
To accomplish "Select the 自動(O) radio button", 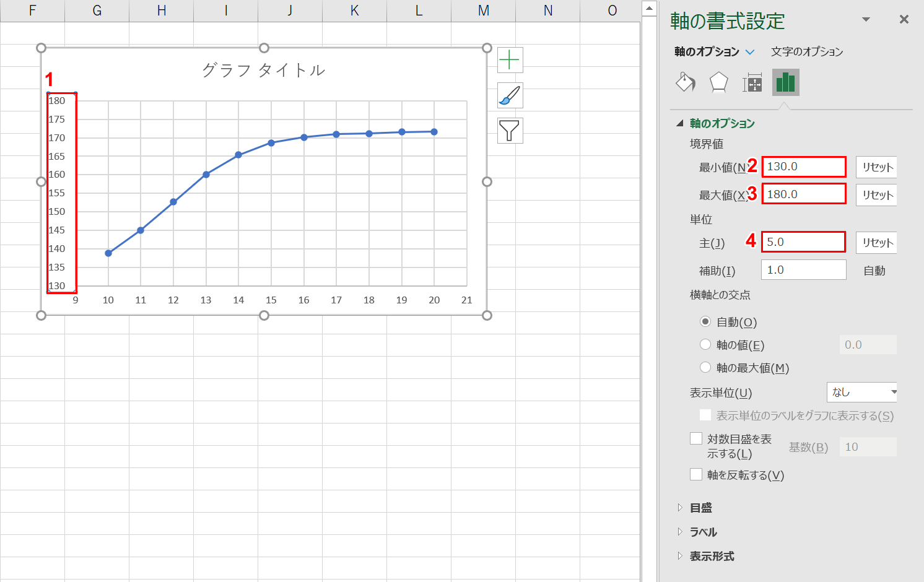I will click(705, 322).
